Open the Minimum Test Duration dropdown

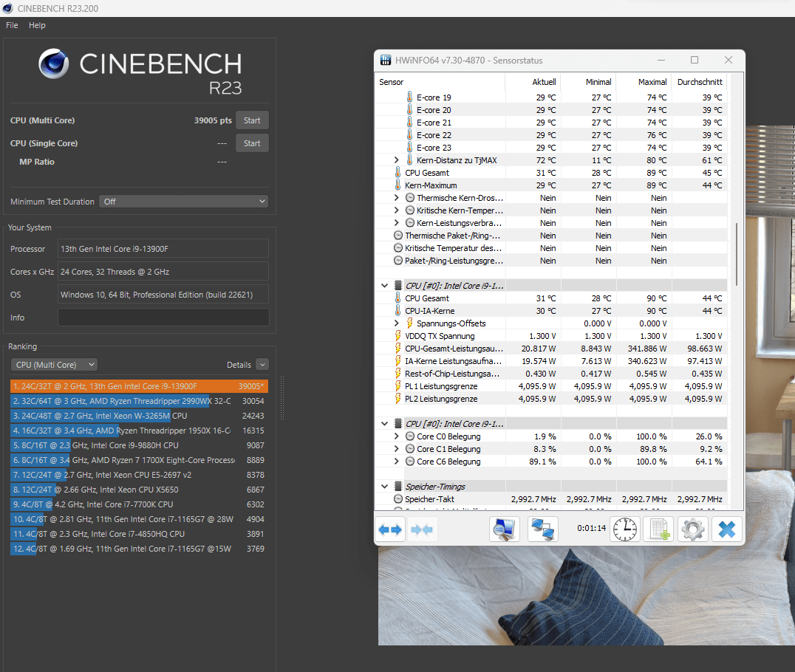tap(183, 201)
